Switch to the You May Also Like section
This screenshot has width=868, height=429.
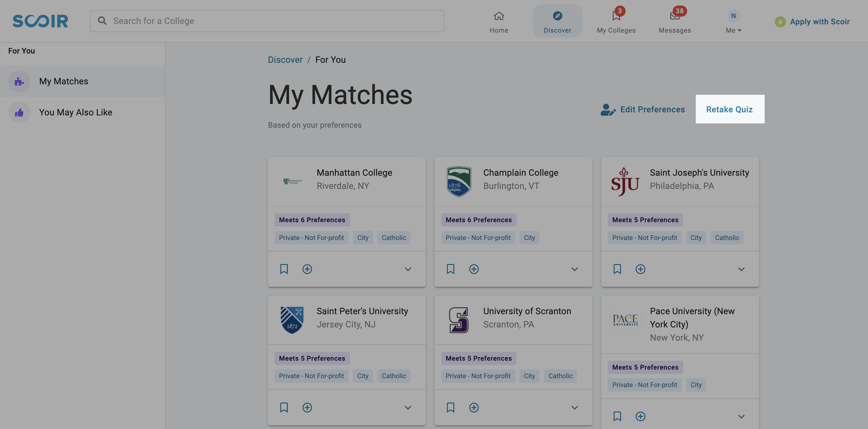76,112
